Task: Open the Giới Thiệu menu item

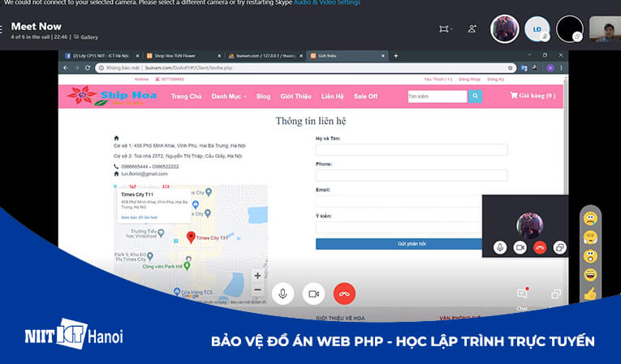Action: click(x=295, y=96)
